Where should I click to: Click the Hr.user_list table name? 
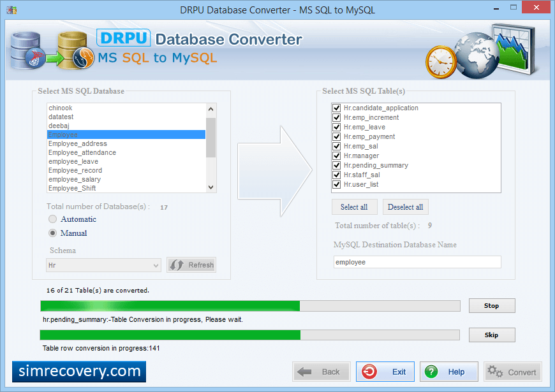[x=361, y=184]
